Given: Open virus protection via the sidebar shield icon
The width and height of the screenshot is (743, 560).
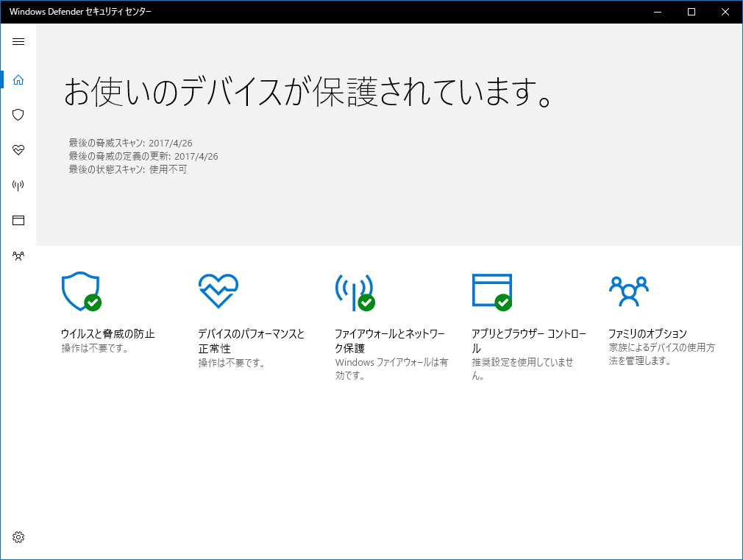Looking at the screenshot, I should 18,115.
